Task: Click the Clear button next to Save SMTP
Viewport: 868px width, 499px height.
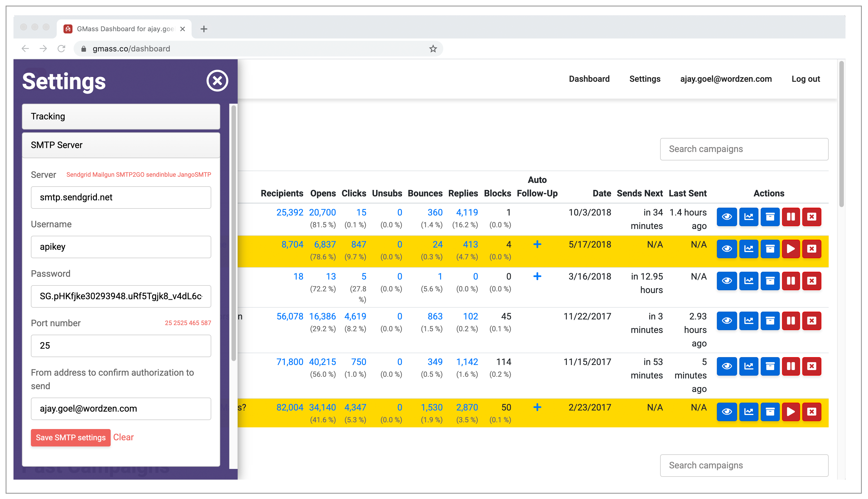Action: click(x=123, y=437)
